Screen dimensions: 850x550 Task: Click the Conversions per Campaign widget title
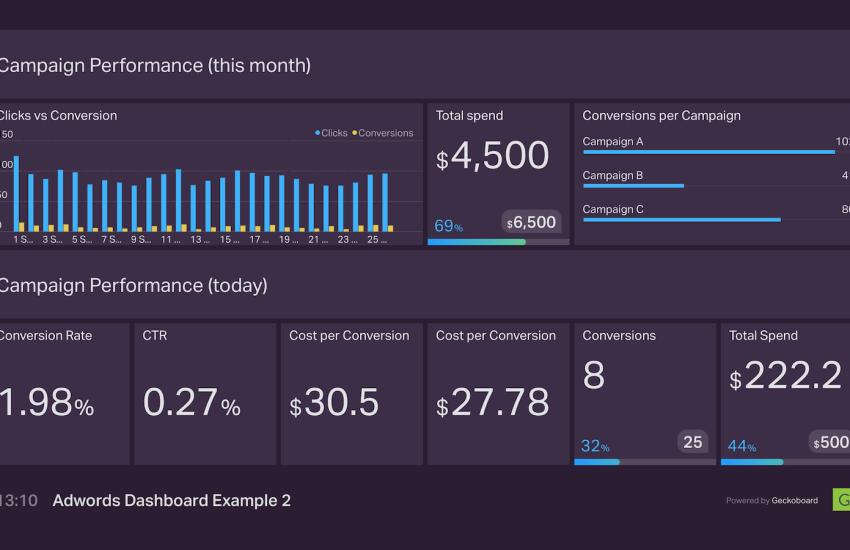click(661, 115)
